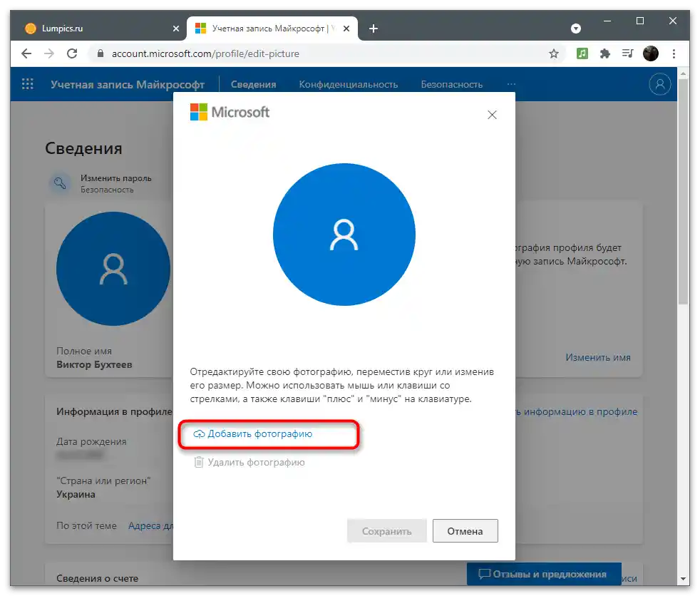
Task: Open a new browser tab
Action: pos(374,29)
